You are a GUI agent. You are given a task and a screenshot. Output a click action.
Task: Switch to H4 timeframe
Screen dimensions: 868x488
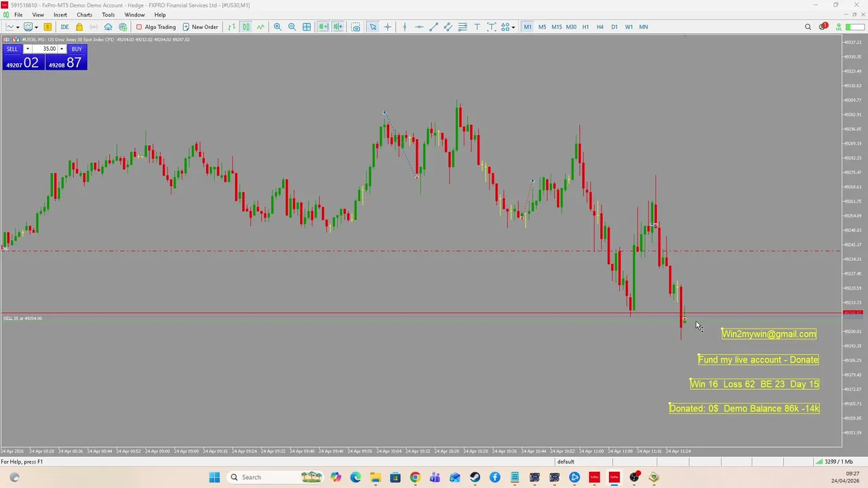[x=600, y=27]
